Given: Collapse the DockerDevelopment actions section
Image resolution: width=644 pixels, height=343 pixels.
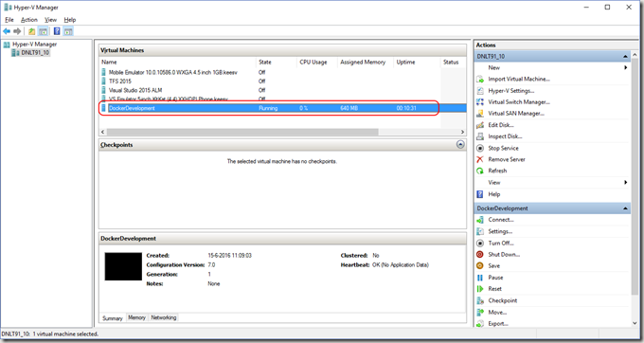Looking at the screenshot, I should (625, 208).
